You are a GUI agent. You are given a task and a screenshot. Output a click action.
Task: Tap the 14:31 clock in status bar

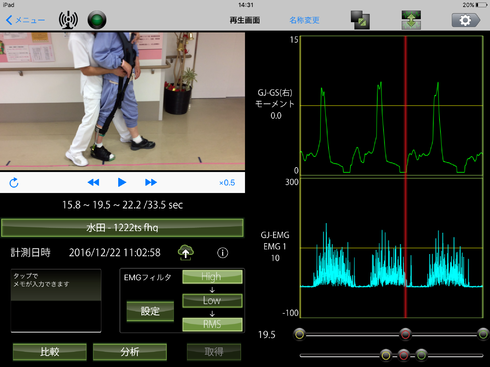[x=246, y=5]
